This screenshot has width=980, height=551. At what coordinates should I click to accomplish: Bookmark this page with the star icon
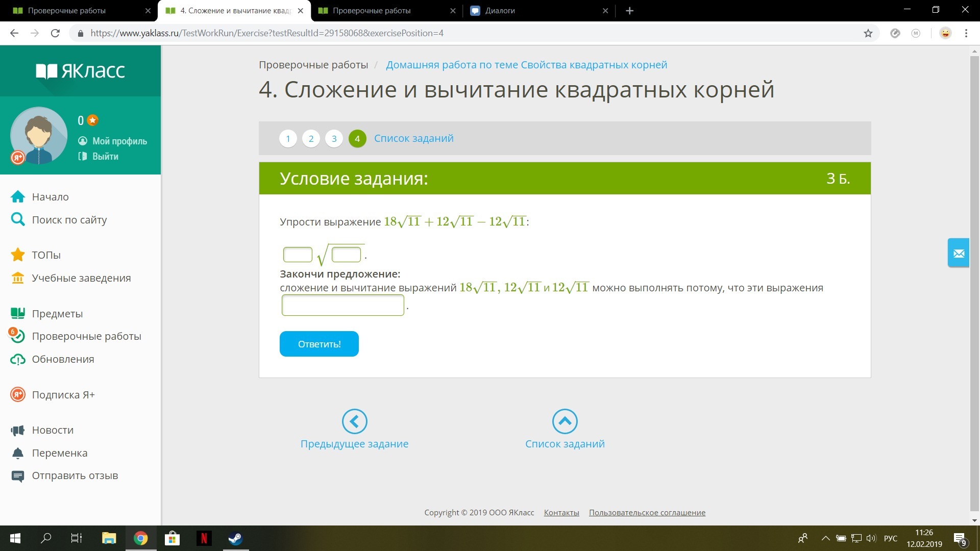point(868,33)
